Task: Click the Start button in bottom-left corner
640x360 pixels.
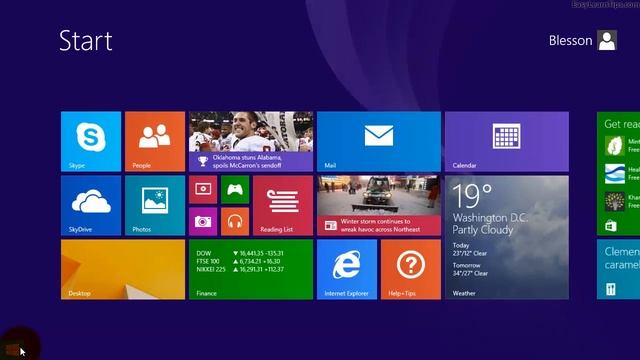Action: click(x=13, y=350)
